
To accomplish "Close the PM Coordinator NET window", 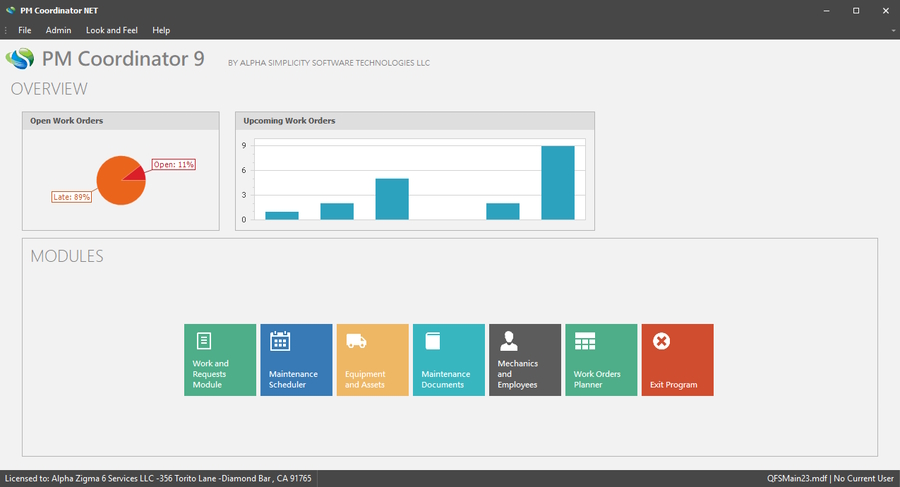I will tap(885, 10).
